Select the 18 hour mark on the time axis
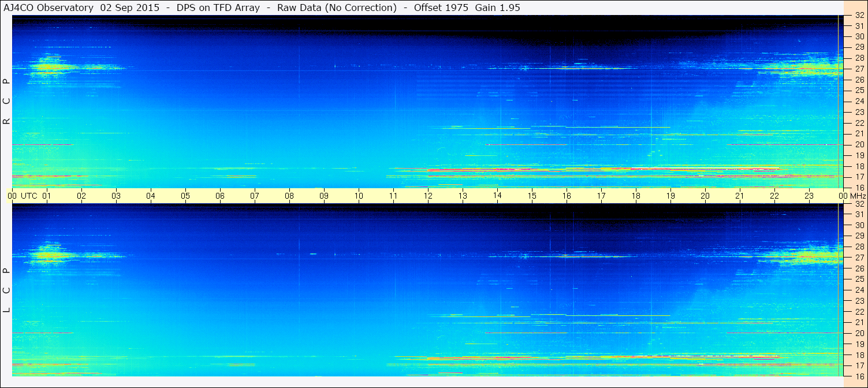This screenshot has height=388, width=868. pos(636,196)
